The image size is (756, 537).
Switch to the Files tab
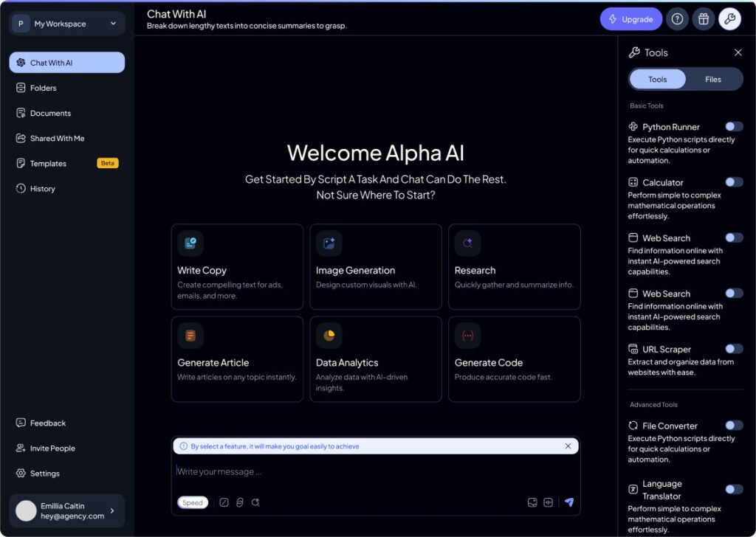(x=713, y=80)
